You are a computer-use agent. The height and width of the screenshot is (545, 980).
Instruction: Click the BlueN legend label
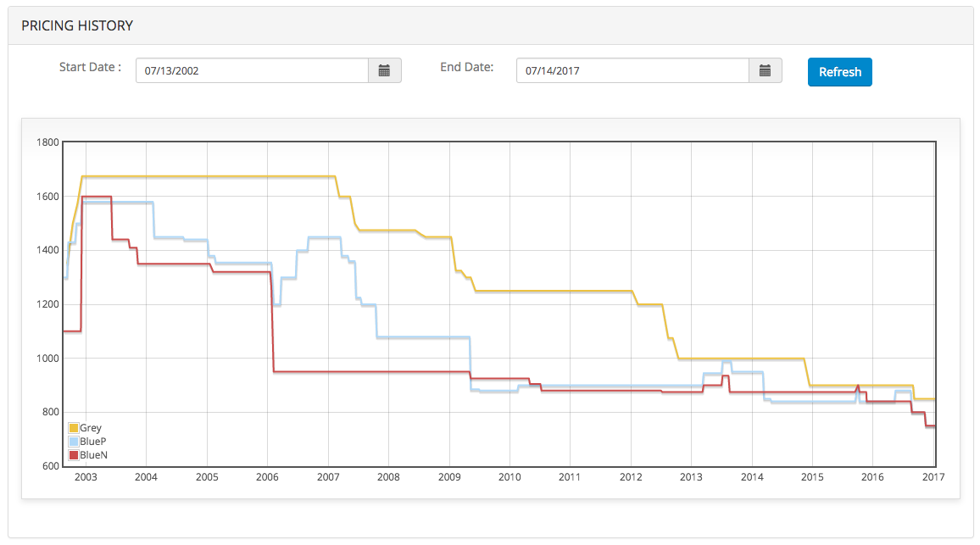tap(94, 456)
